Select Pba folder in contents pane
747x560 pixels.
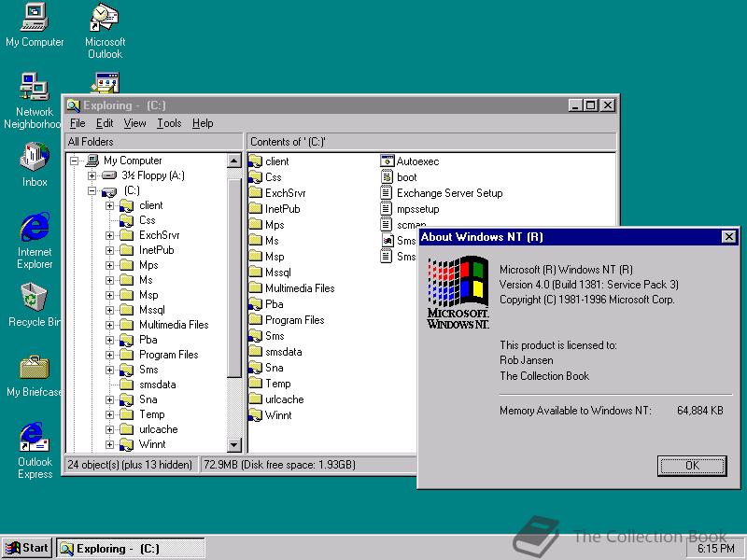[x=266, y=304]
